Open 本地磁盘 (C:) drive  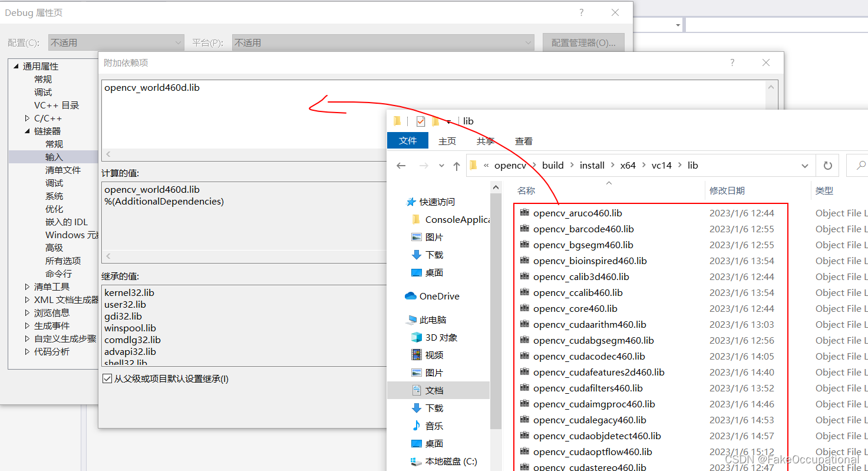pos(444,461)
